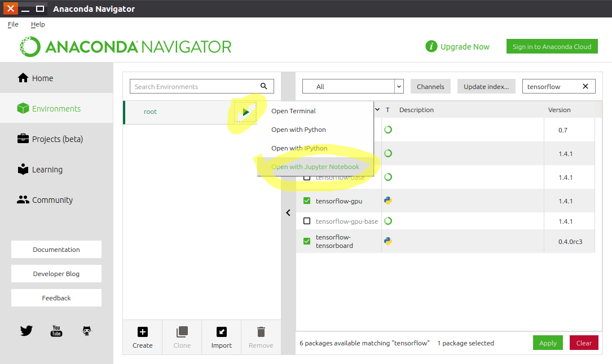Check the tensorflow-gpu-base checkbox

point(307,221)
